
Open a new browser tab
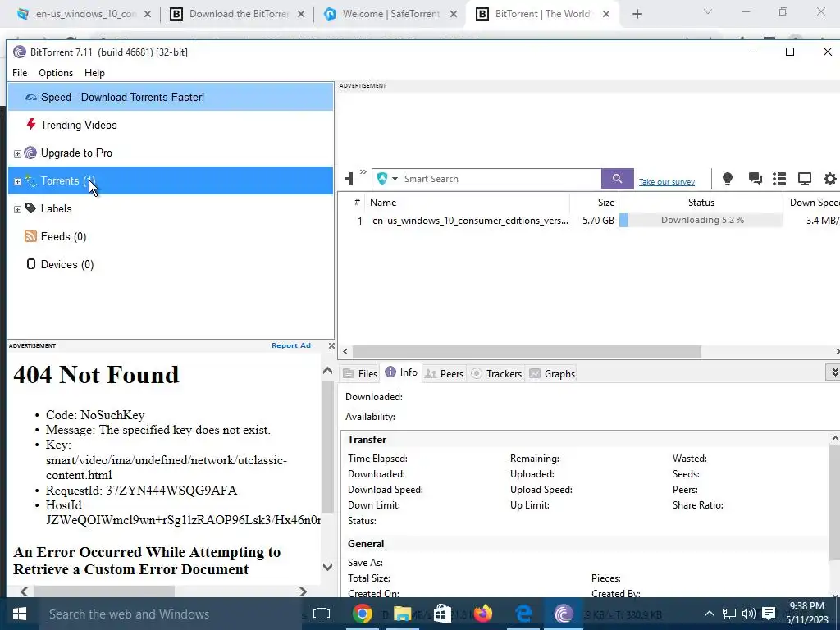(637, 15)
